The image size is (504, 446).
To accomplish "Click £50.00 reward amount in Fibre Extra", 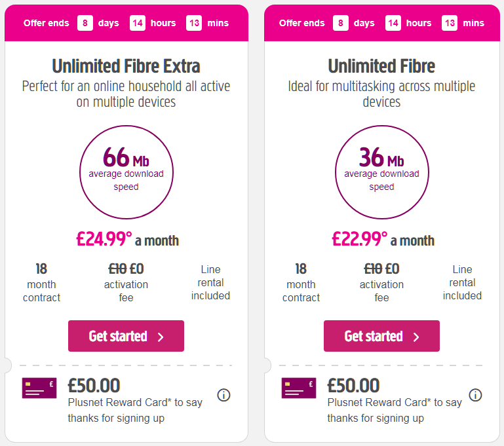I will tap(94, 385).
